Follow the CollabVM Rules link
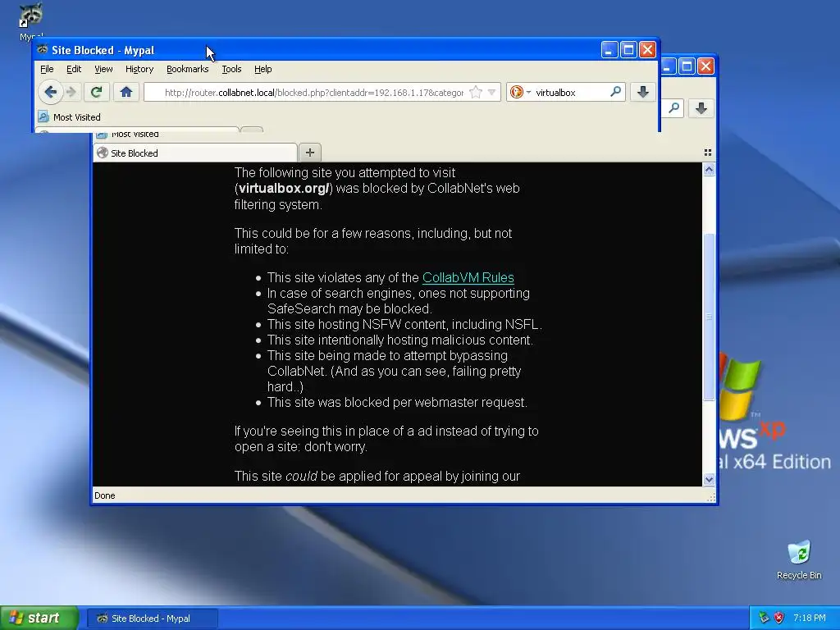The width and height of the screenshot is (840, 630). tap(468, 277)
